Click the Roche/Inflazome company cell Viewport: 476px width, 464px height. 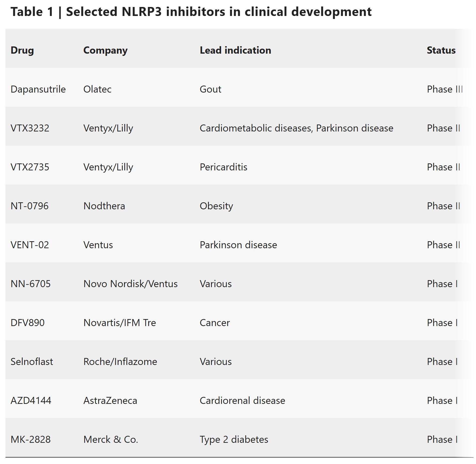click(x=120, y=362)
